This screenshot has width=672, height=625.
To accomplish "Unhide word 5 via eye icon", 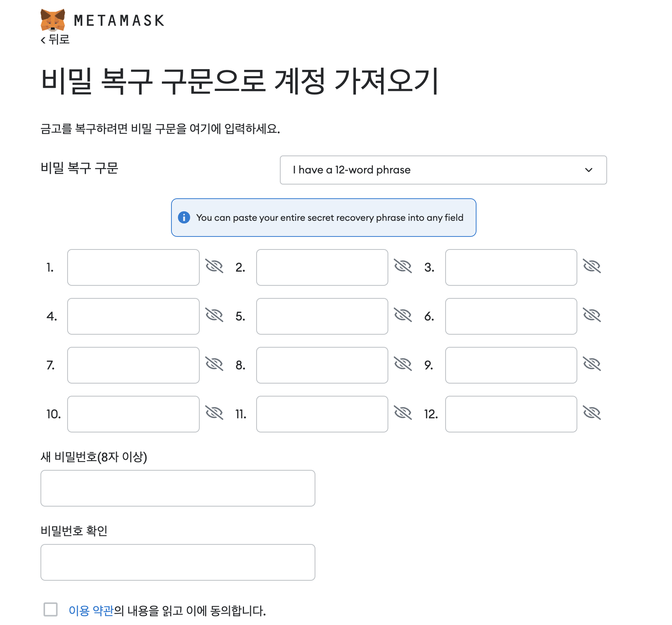I will [x=403, y=315].
